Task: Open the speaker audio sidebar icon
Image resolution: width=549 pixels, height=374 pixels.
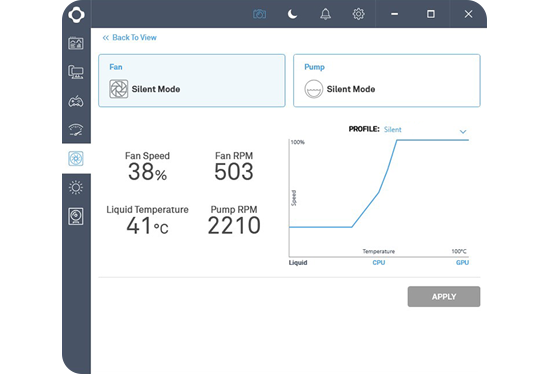Action: click(x=76, y=216)
